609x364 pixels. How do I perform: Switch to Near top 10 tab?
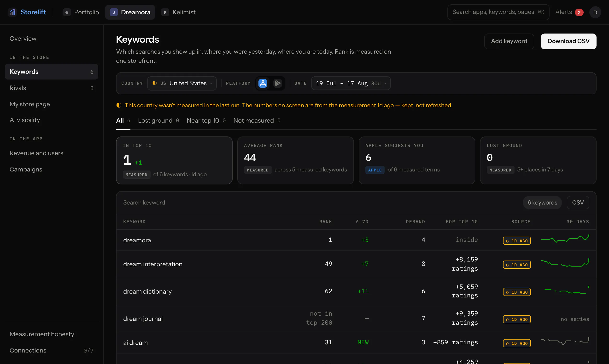(x=206, y=120)
